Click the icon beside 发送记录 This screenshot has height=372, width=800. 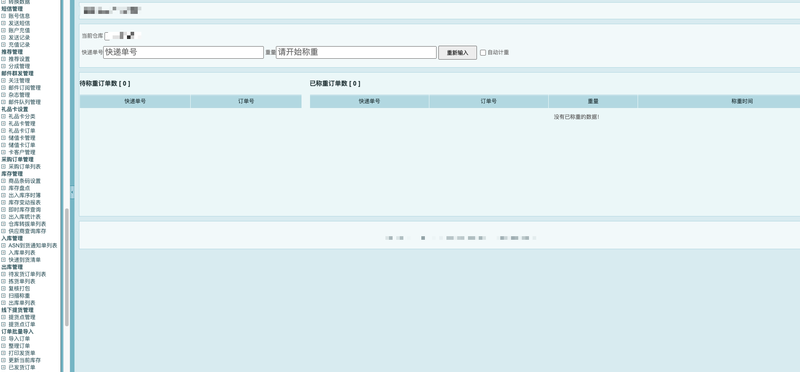click(4, 37)
